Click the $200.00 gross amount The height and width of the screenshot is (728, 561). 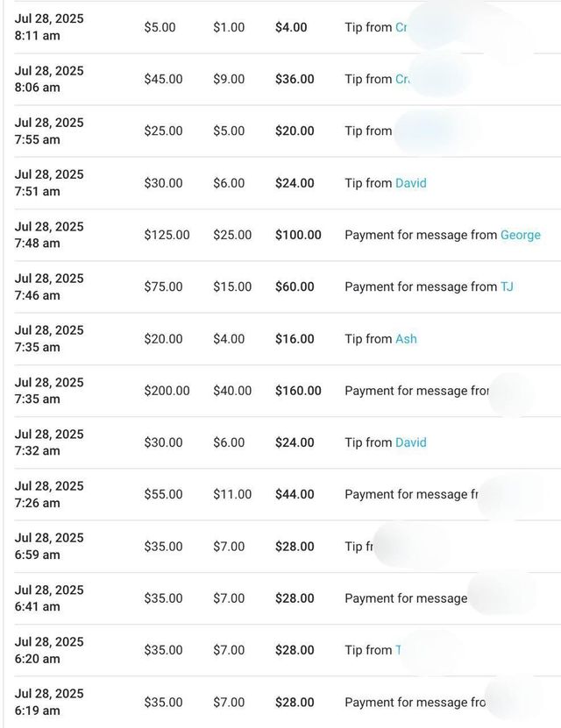[x=167, y=391]
